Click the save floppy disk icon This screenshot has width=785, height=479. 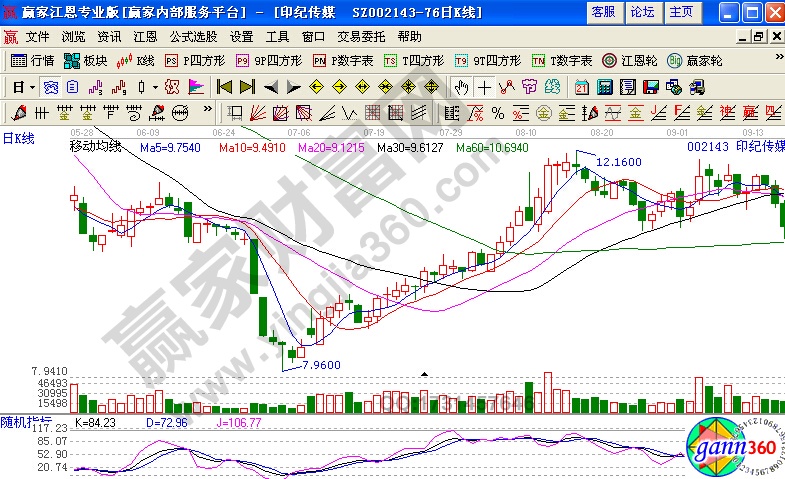651,86
